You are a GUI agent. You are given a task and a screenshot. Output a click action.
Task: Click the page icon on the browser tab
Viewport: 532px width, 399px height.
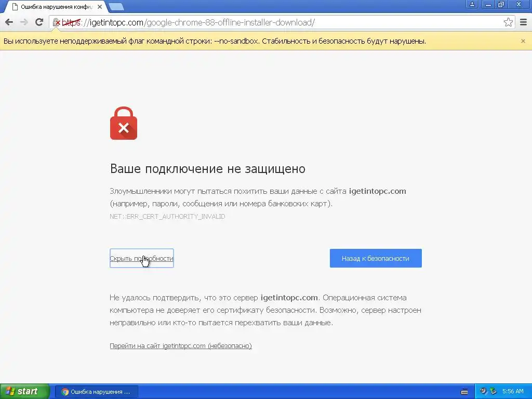point(15,7)
